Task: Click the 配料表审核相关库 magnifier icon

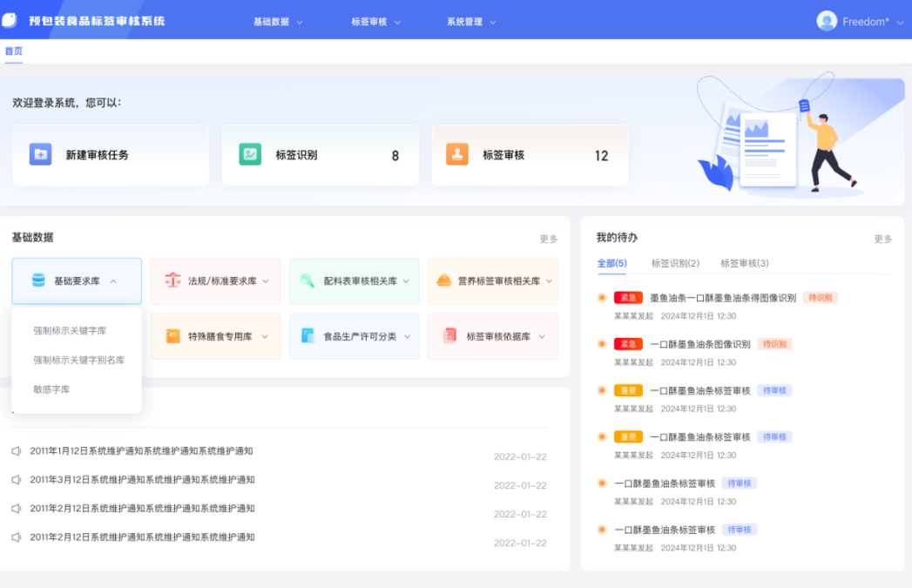Action: click(x=307, y=280)
